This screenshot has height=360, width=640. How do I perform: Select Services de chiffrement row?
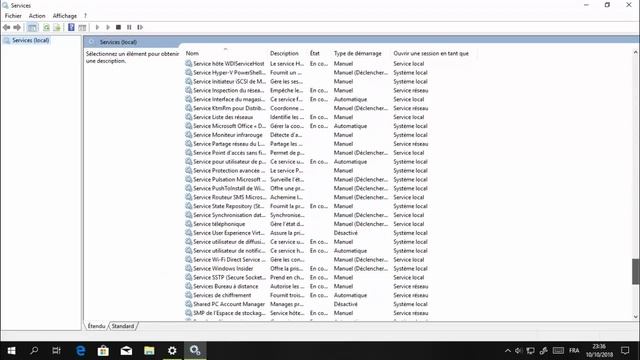tap(306, 296)
